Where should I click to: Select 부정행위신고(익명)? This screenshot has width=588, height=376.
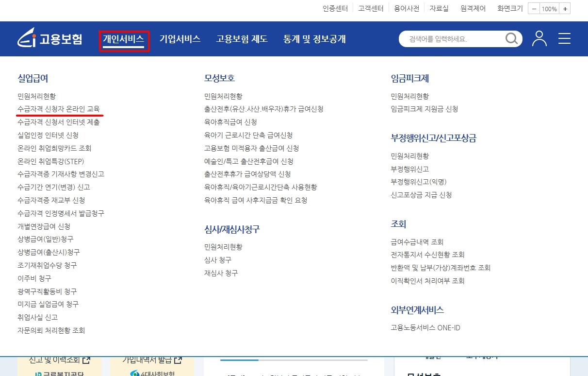pos(419,182)
